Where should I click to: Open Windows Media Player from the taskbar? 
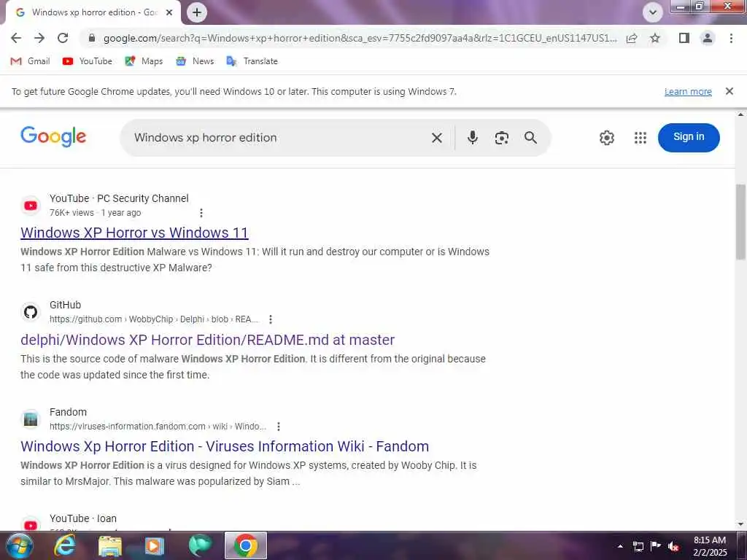click(155, 545)
